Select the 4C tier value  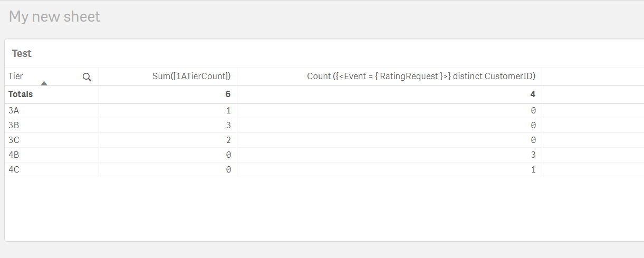tap(14, 170)
